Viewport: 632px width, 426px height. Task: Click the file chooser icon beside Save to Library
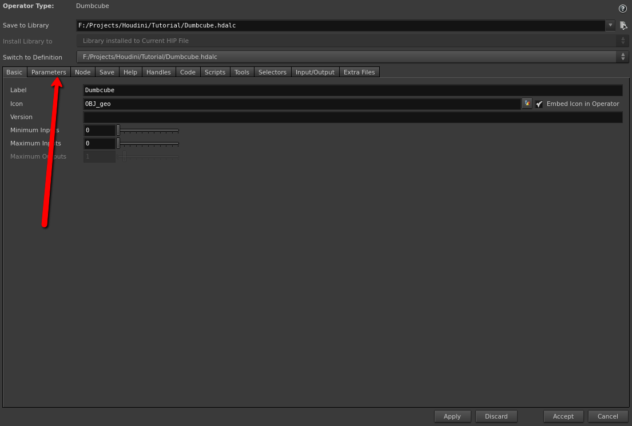tap(622, 24)
